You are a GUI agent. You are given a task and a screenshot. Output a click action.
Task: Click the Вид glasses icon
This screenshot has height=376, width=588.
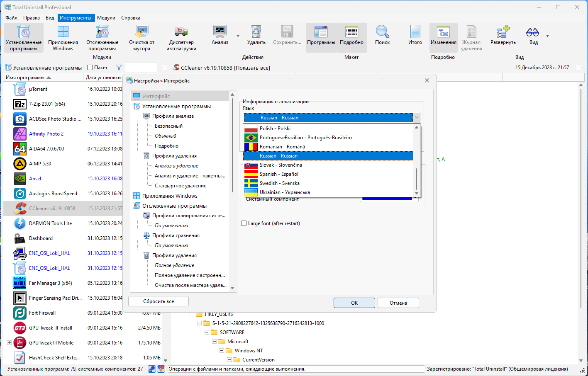click(x=533, y=35)
